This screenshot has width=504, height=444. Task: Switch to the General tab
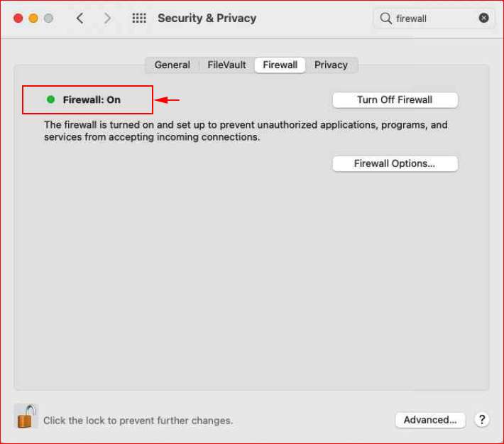coord(172,65)
